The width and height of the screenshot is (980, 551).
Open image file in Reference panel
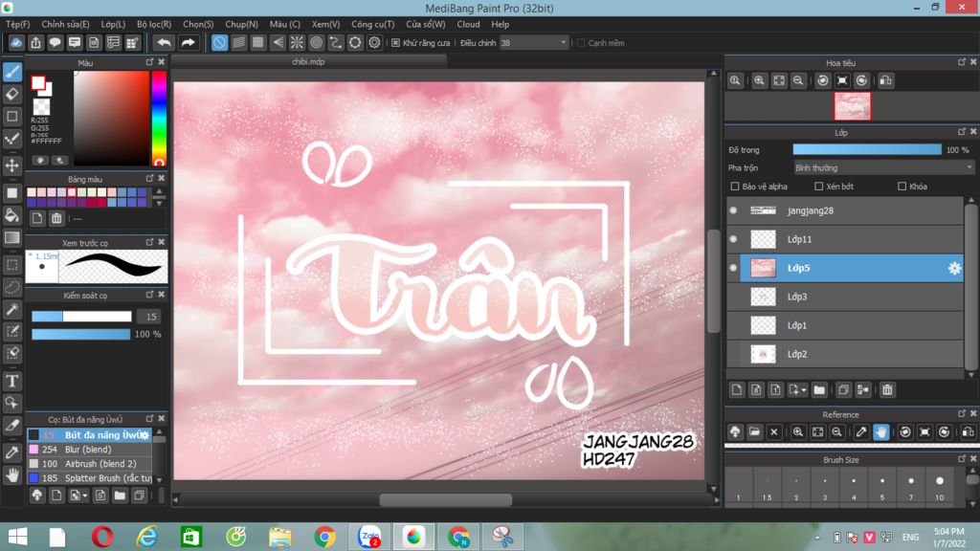[x=754, y=431]
